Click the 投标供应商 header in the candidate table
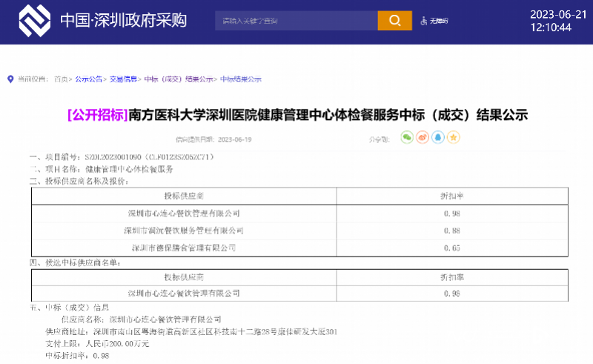This screenshot has width=593, height=364. (184, 277)
